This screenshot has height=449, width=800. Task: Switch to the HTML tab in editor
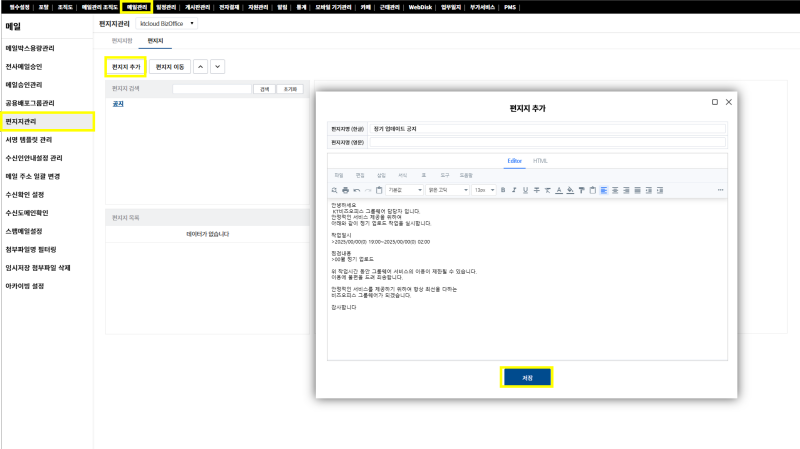[x=540, y=160]
